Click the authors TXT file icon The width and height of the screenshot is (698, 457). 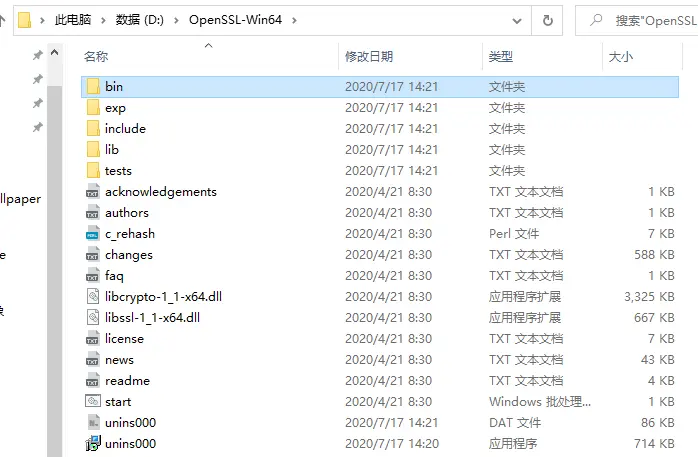tap(93, 212)
